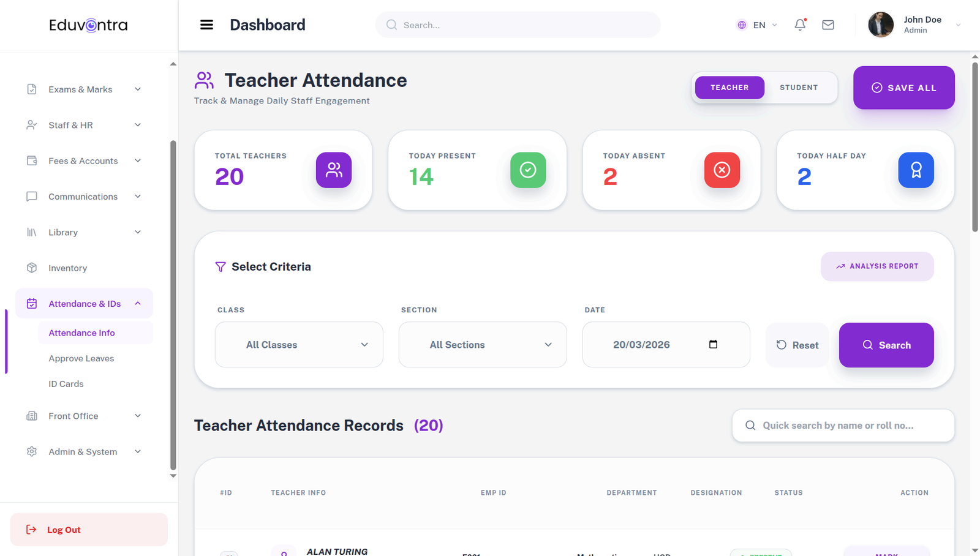This screenshot has width=980, height=556.
Task: Open the All Sections dropdown
Action: tap(482, 345)
